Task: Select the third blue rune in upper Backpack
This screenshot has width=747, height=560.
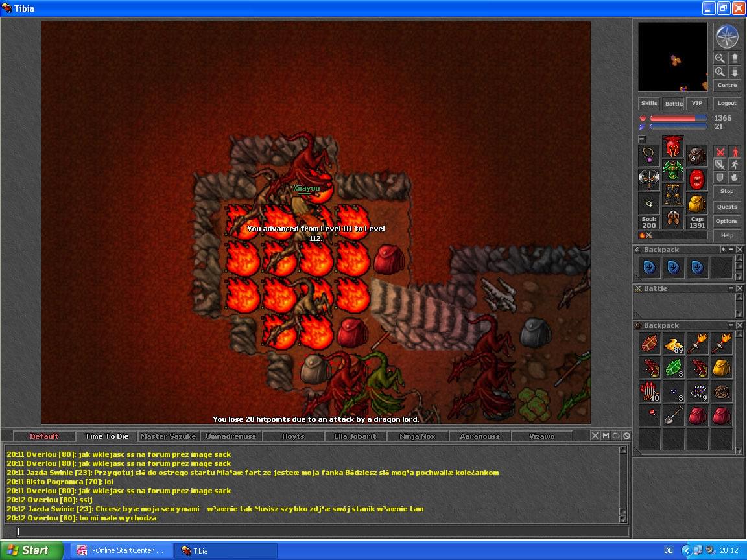Action: 697,268
